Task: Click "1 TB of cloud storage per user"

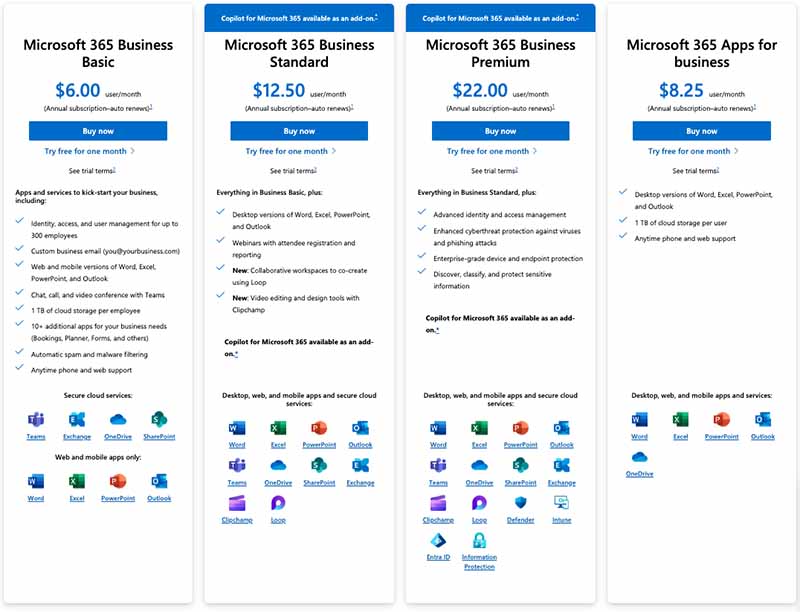Action: click(681, 223)
